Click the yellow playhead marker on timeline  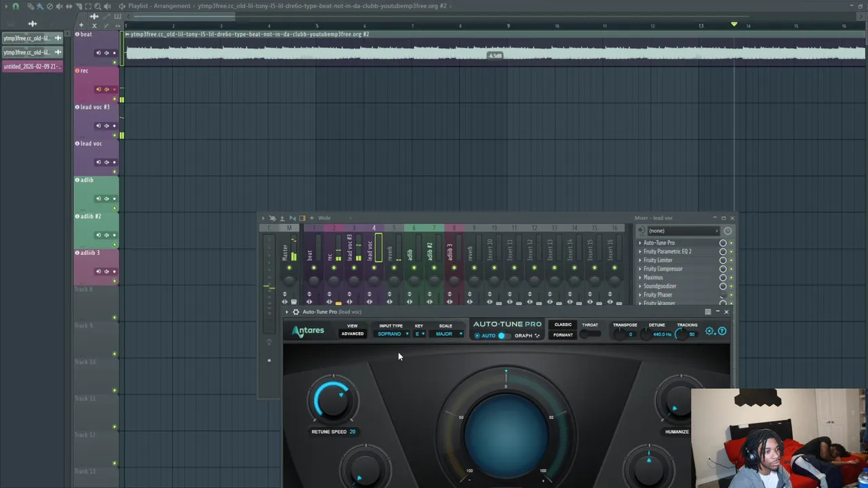point(734,24)
